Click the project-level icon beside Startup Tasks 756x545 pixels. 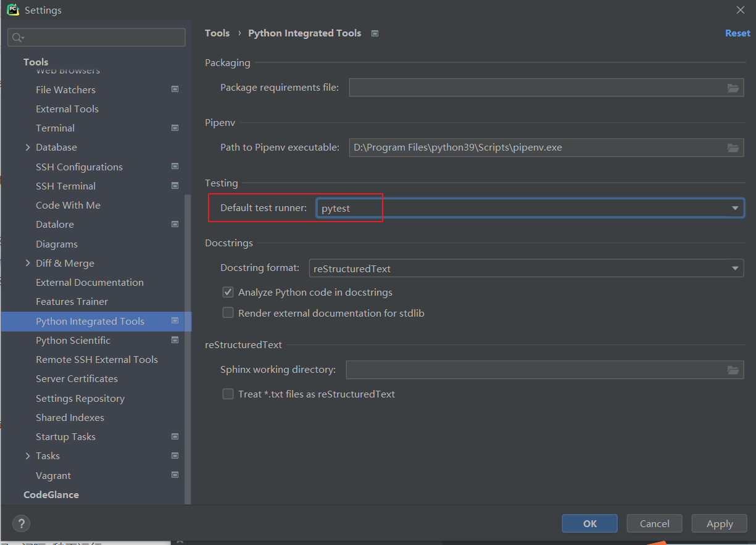coord(175,436)
